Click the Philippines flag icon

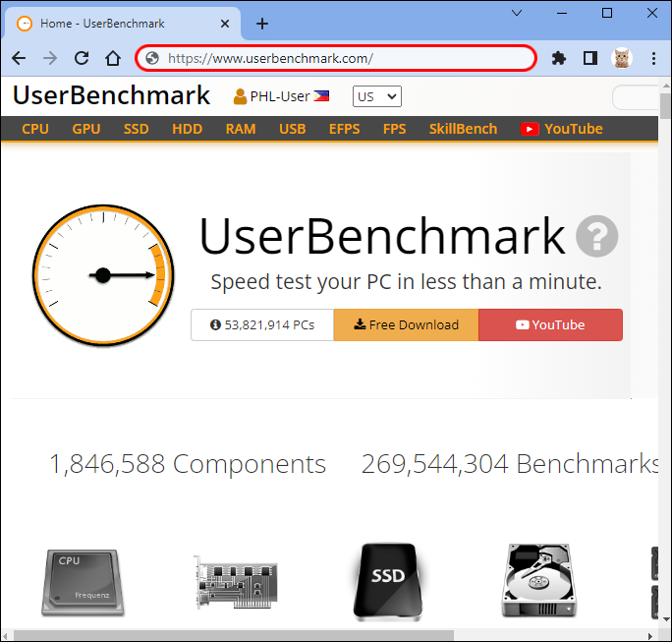(x=321, y=96)
